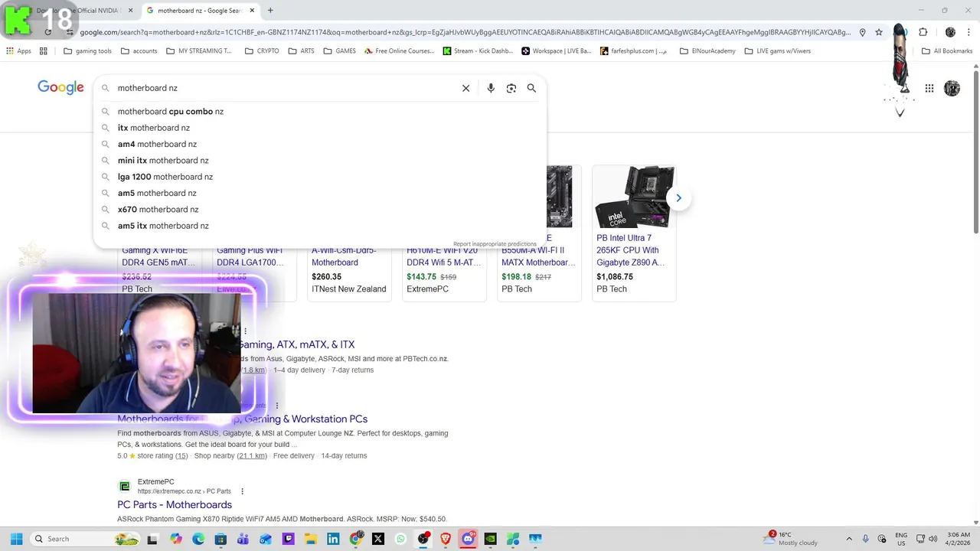Open 'Workspace | LIVE Ba...' bookmark
This screenshot has height=551, width=980.
pos(557,51)
